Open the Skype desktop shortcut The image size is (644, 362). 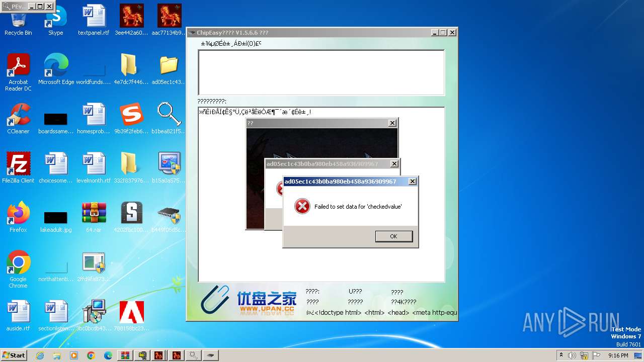tap(56, 21)
